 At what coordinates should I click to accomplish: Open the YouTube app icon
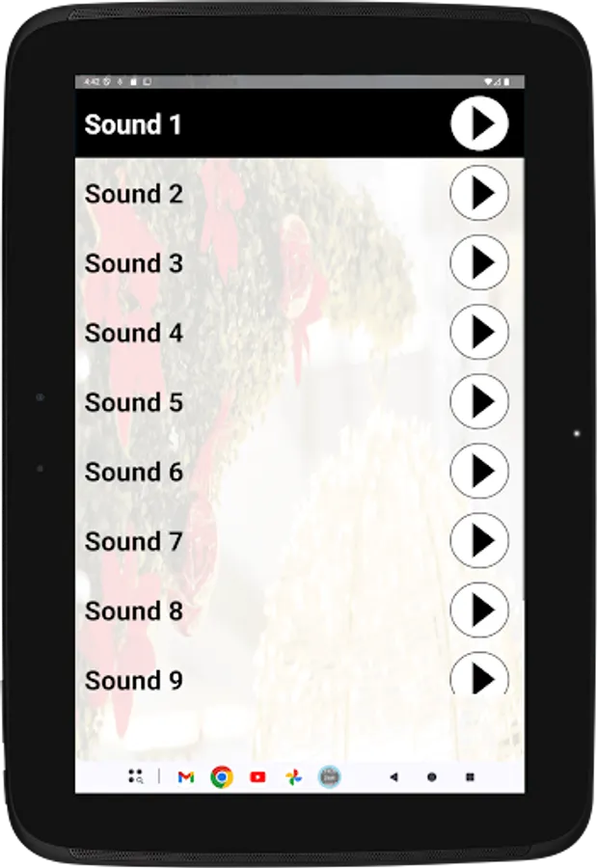click(x=258, y=777)
